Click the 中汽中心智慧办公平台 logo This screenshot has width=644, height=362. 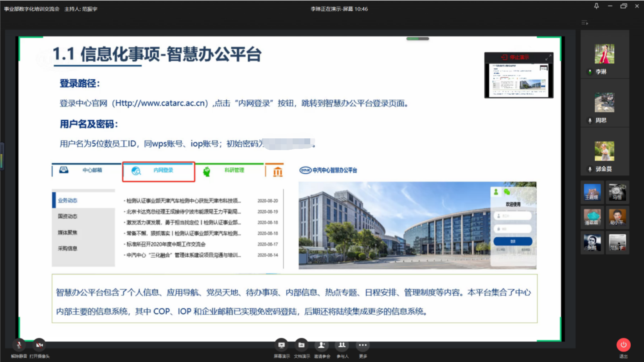[x=328, y=170]
